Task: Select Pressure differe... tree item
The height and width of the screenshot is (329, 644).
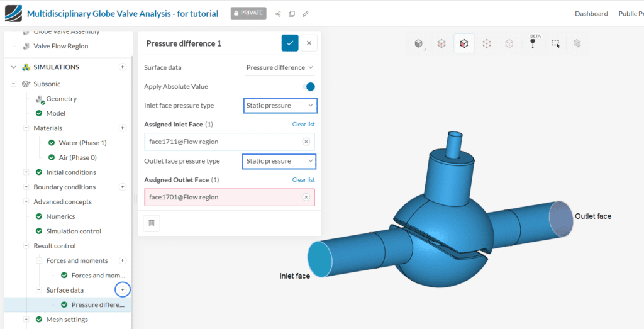Action: (97, 304)
